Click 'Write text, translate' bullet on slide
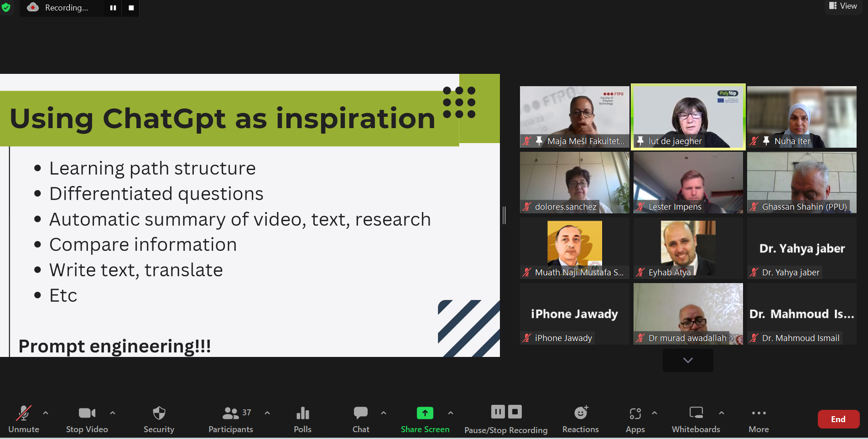Screen dimensions: 868x439 [x=136, y=270]
